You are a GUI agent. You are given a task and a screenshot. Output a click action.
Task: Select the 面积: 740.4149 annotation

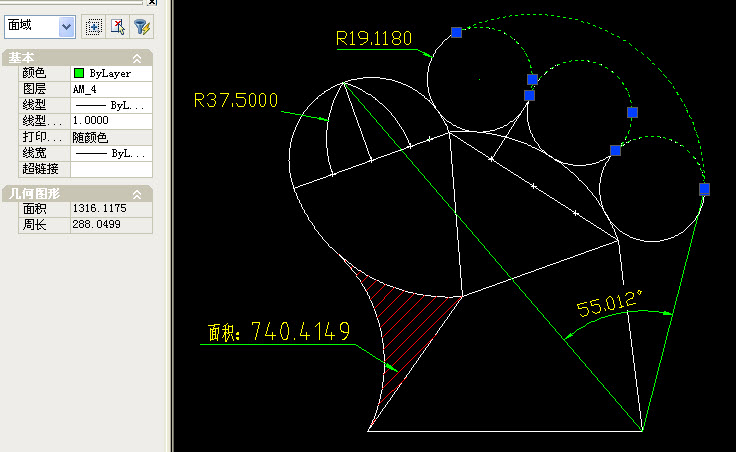click(279, 331)
